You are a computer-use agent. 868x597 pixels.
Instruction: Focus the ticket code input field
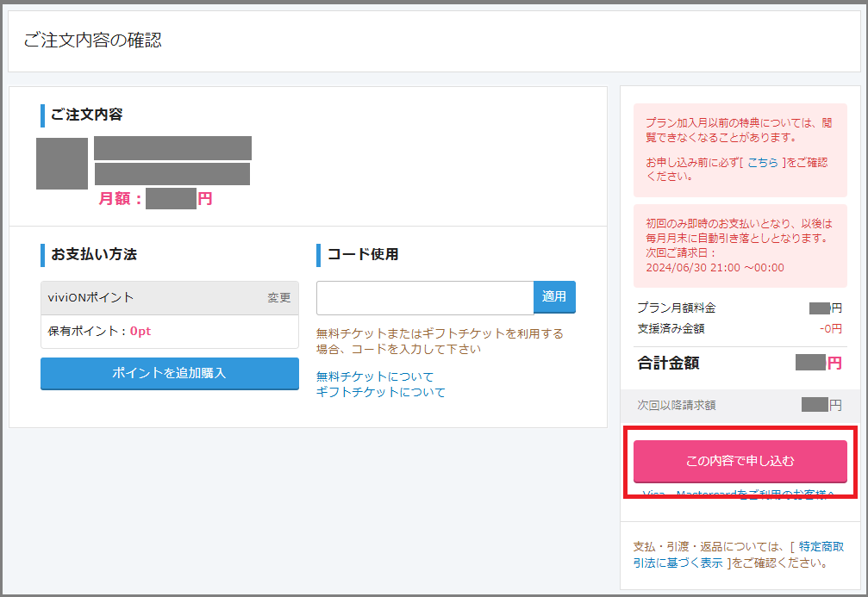click(x=425, y=298)
